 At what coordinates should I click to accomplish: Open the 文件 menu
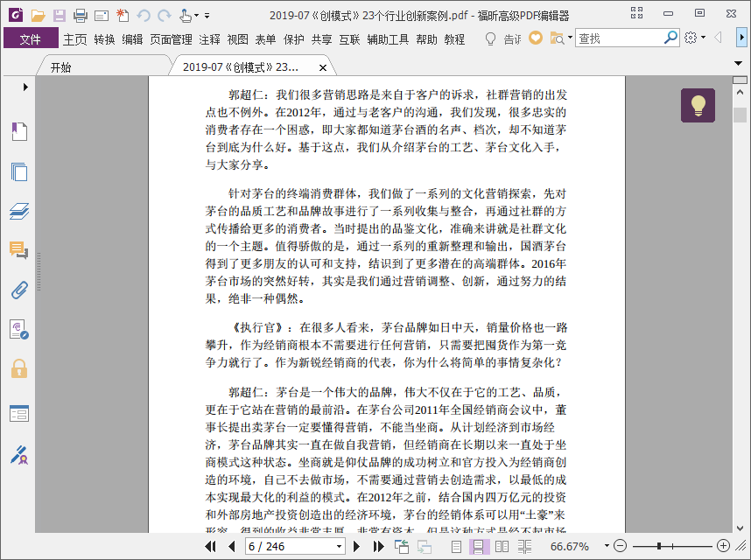click(31, 38)
